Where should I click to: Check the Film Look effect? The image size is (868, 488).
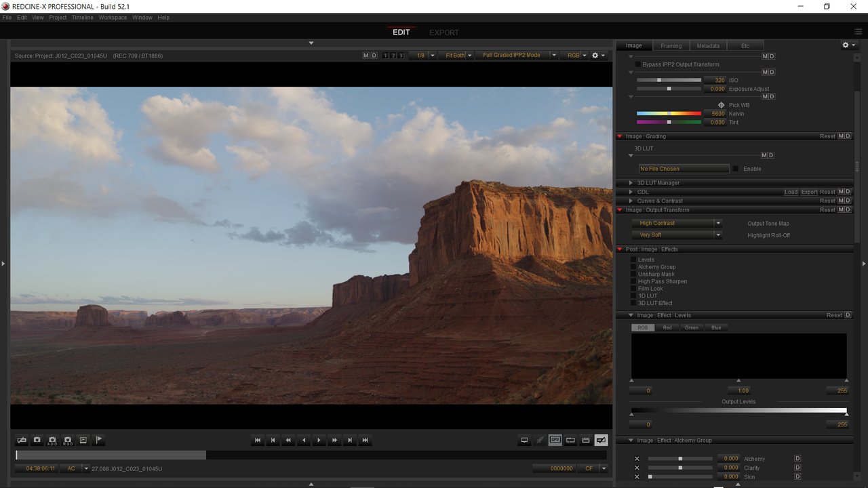(633, 289)
